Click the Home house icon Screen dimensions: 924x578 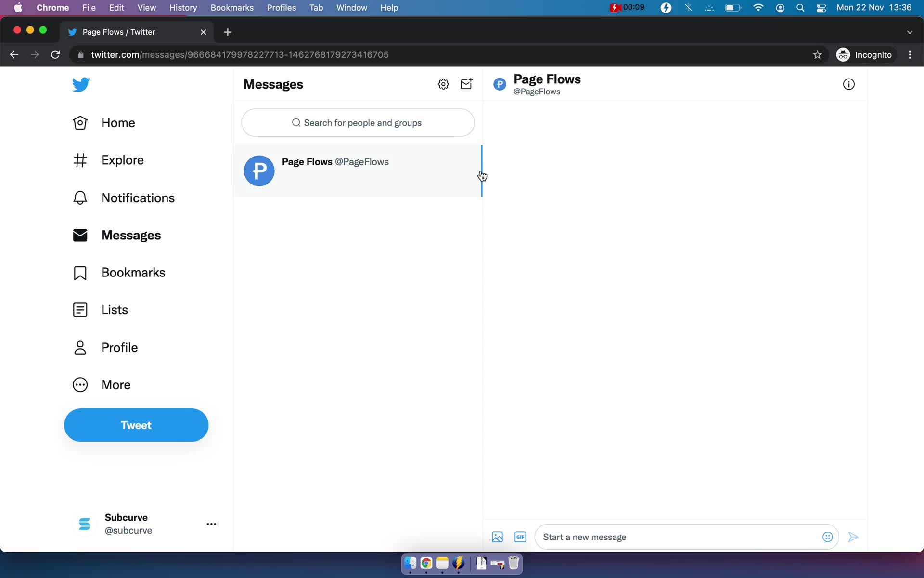(x=80, y=123)
